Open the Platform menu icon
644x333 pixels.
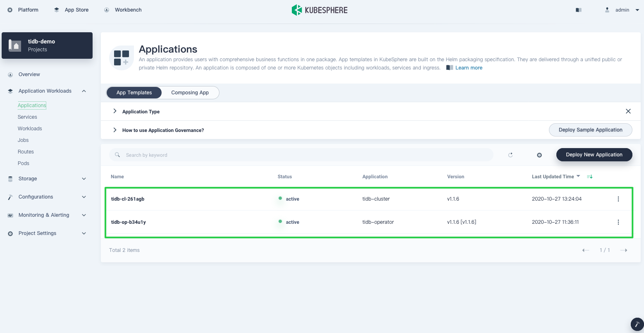pyautogui.click(x=10, y=10)
